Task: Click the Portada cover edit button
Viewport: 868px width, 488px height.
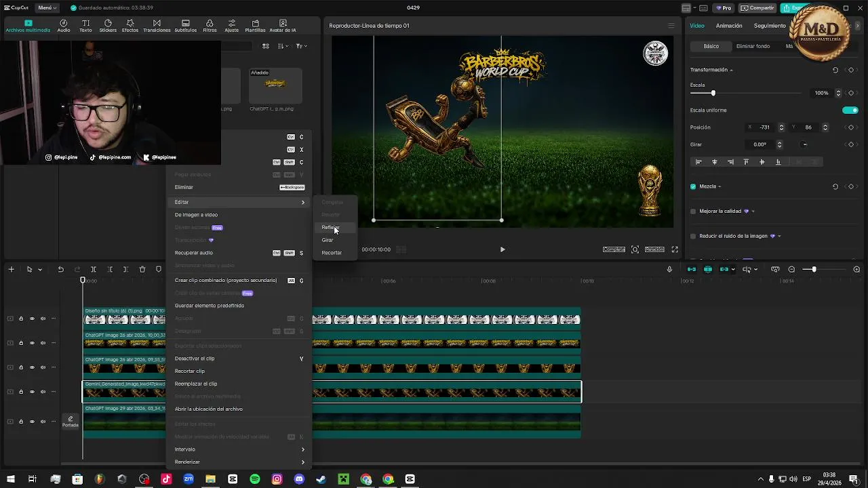Action: coord(71,422)
